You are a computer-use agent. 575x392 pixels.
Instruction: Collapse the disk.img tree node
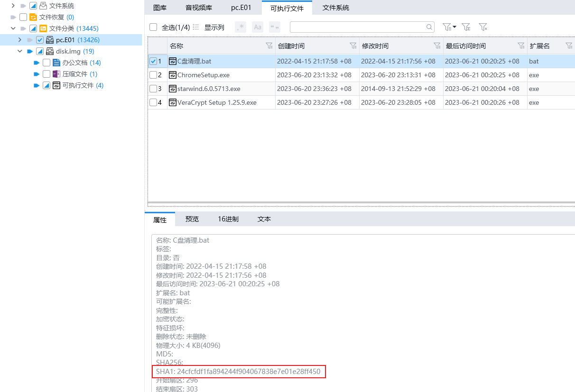click(20, 51)
